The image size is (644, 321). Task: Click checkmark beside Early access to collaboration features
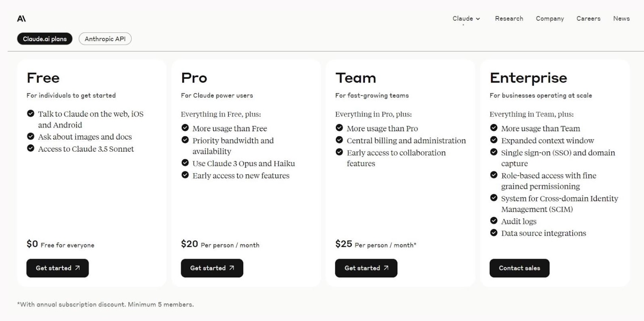click(x=339, y=152)
